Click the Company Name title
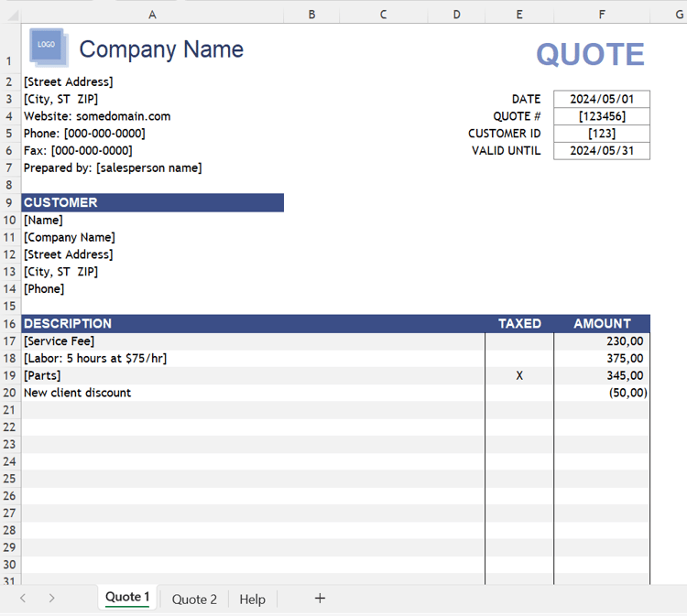The image size is (687, 616). click(x=161, y=49)
